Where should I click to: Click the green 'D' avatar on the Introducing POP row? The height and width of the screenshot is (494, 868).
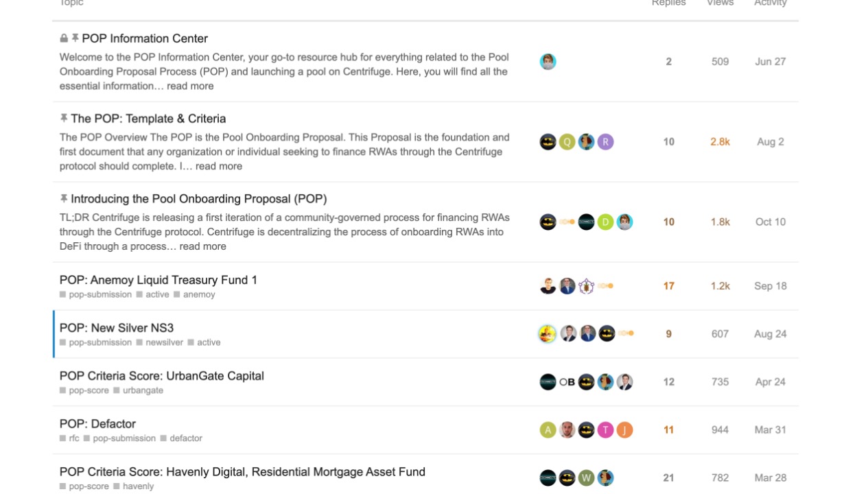tap(605, 222)
